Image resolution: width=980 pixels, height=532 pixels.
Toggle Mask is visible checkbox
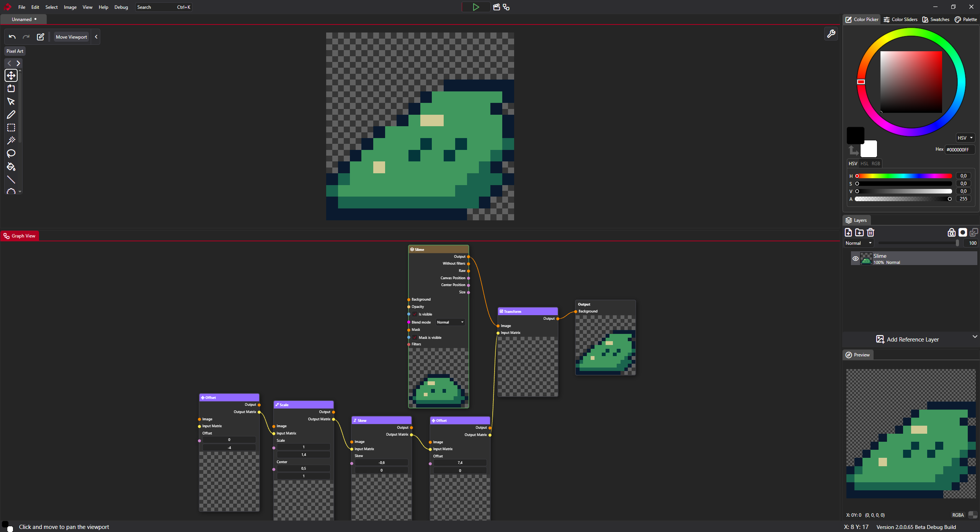pos(415,338)
